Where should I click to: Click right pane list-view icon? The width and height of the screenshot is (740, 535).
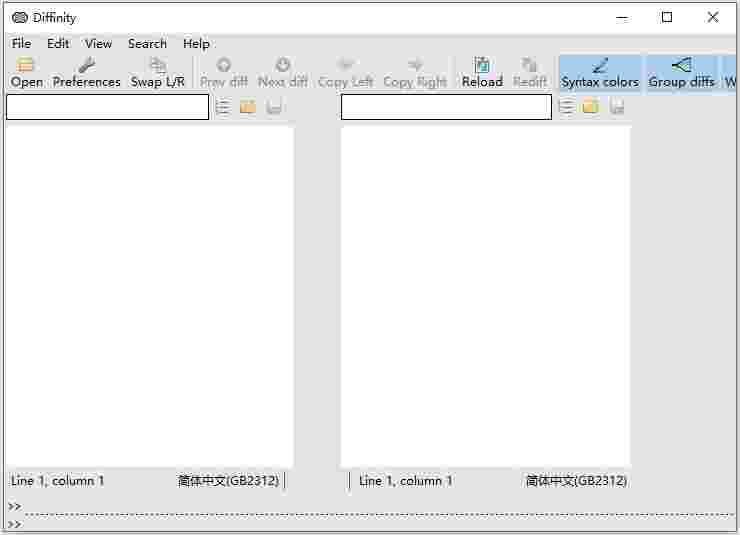pyautogui.click(x=567, y=107)
